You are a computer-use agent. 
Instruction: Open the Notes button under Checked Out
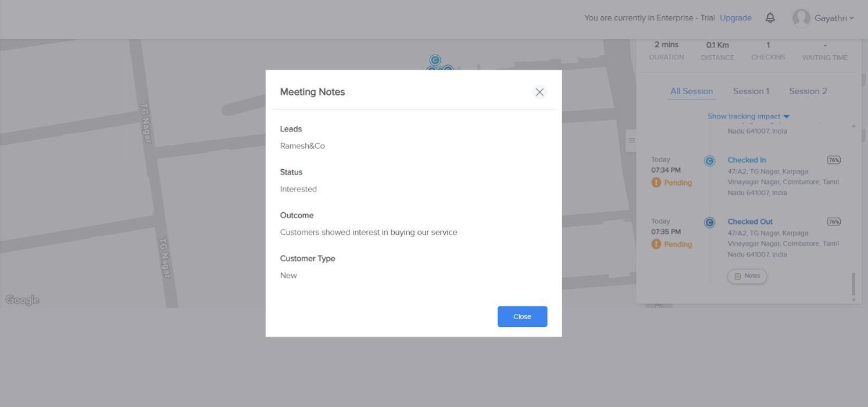(747, 276)
